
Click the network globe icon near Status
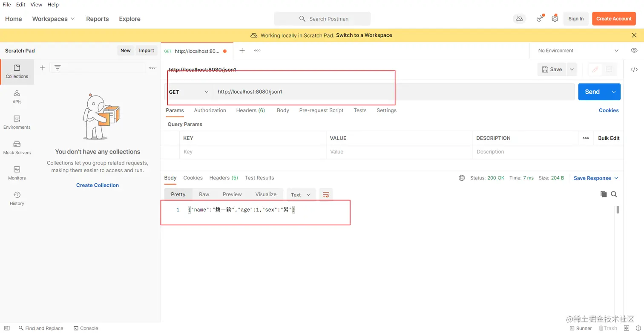pos(462,178)
